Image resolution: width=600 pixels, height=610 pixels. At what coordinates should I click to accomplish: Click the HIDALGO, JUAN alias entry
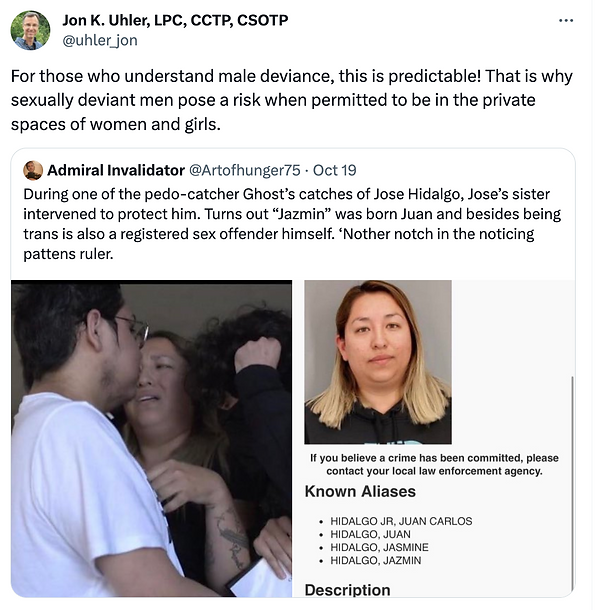point(370,534)
